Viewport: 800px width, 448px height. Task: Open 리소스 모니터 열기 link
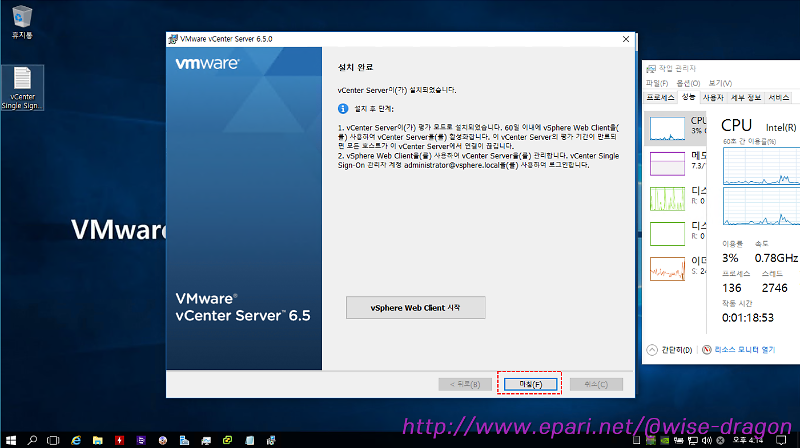(x=744, y=350)
